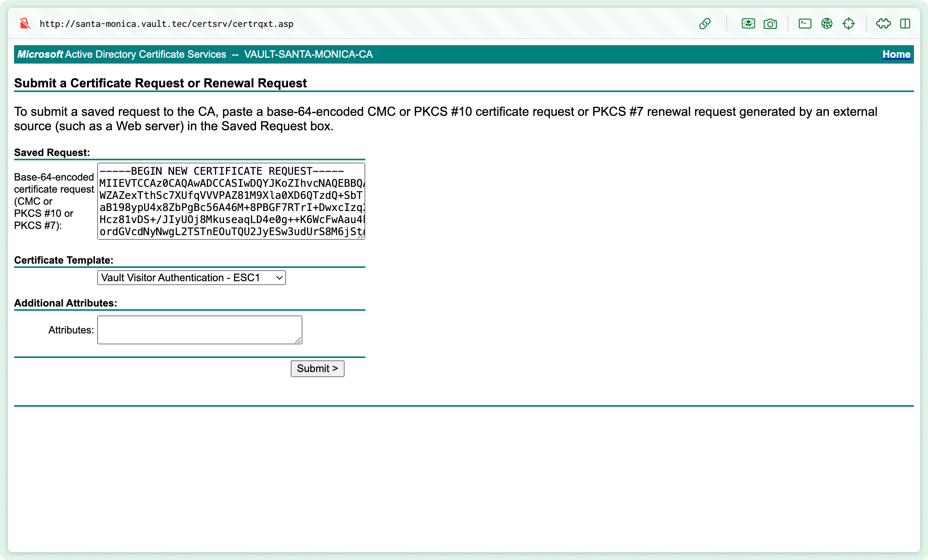The image size is (928, 560).
Task: Open the copy link tool
Action: click(x=705, y=23)
